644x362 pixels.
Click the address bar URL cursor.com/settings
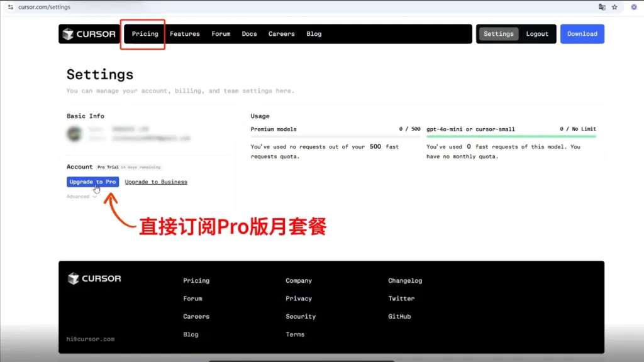[x=45, y=7]
